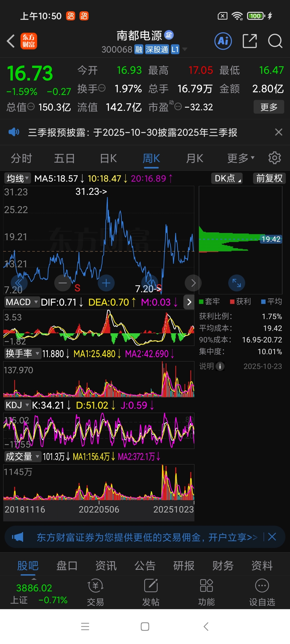Open the 资讯 news tab
The height and width of the screenshot is (644, 290).
coord(106,566)
